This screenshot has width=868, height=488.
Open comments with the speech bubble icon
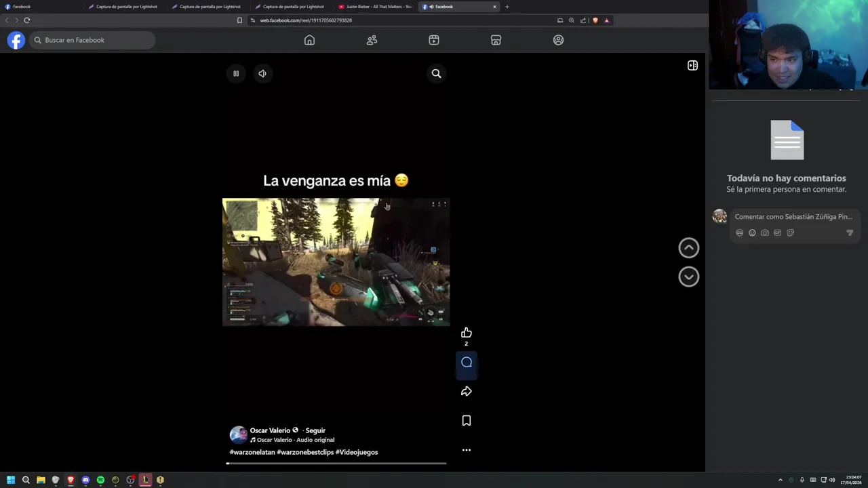pyautogui.click(x=467, y=363)
